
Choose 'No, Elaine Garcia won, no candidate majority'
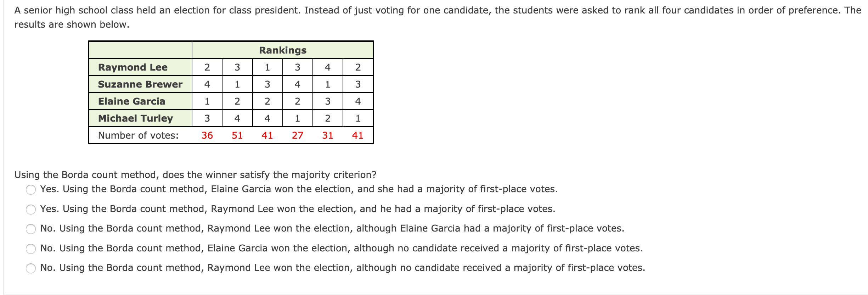(x=31, y=249)
